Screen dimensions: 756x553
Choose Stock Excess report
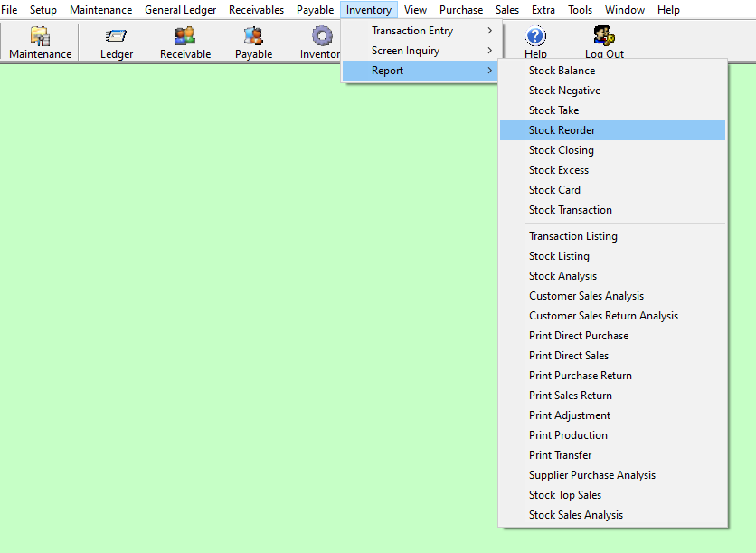(x=612, y=170)
